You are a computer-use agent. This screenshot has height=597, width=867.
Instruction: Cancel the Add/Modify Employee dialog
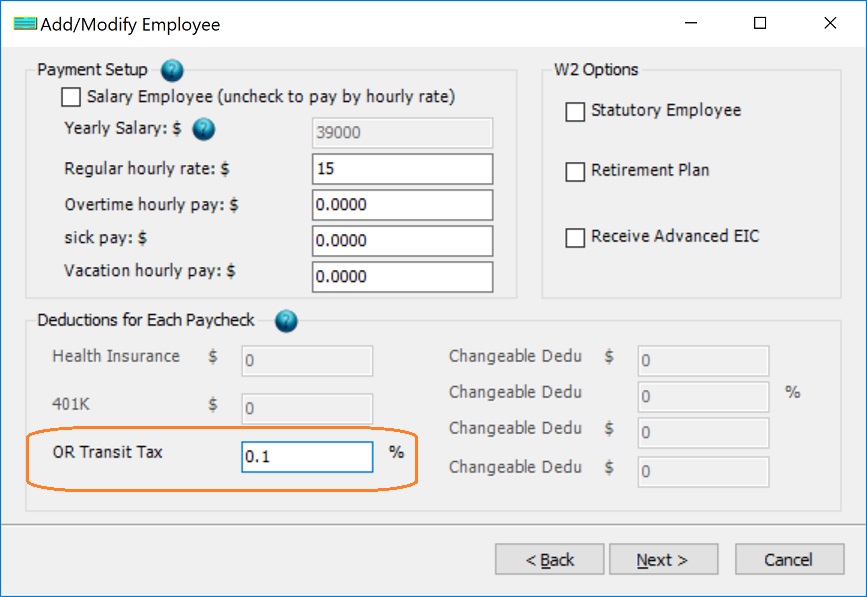(x=789, y=560)
